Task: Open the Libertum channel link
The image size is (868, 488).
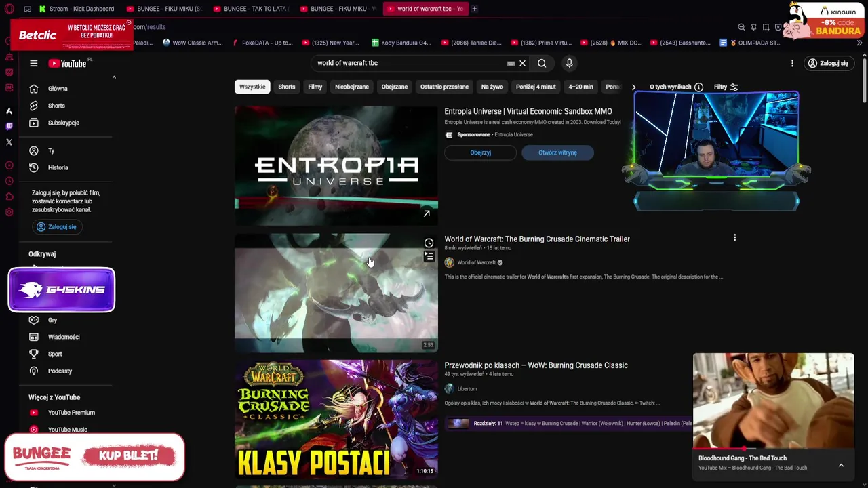Action: coord(467,389)
